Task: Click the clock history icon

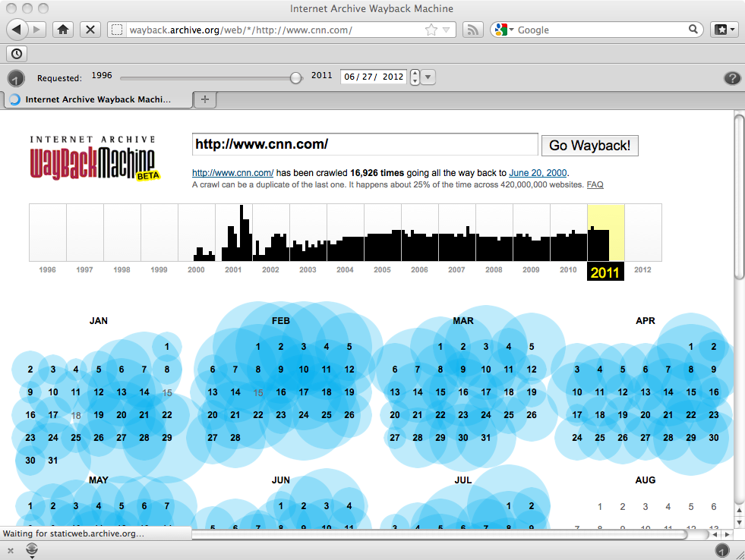Action: (x=17, y=54)
